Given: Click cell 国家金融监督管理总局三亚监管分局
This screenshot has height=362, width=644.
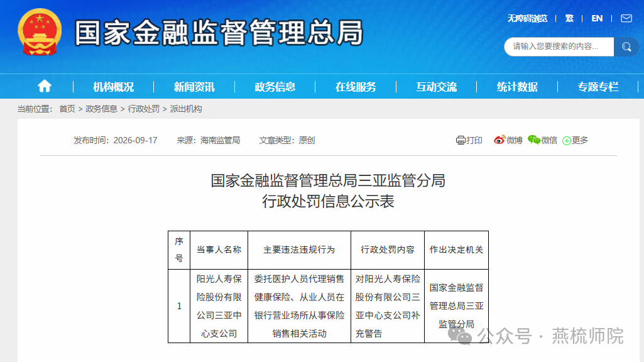Looking at the screenshot, I should coord(456,306).
